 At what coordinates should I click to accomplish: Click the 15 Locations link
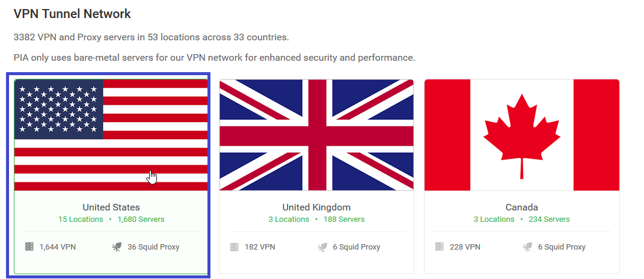tap(81, 219)
